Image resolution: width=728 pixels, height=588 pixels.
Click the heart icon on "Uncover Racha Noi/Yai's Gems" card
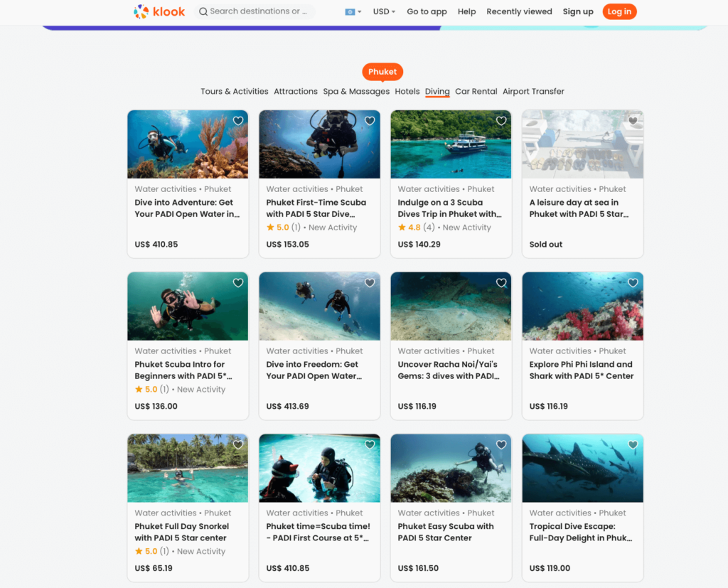[x=501, y=282]
